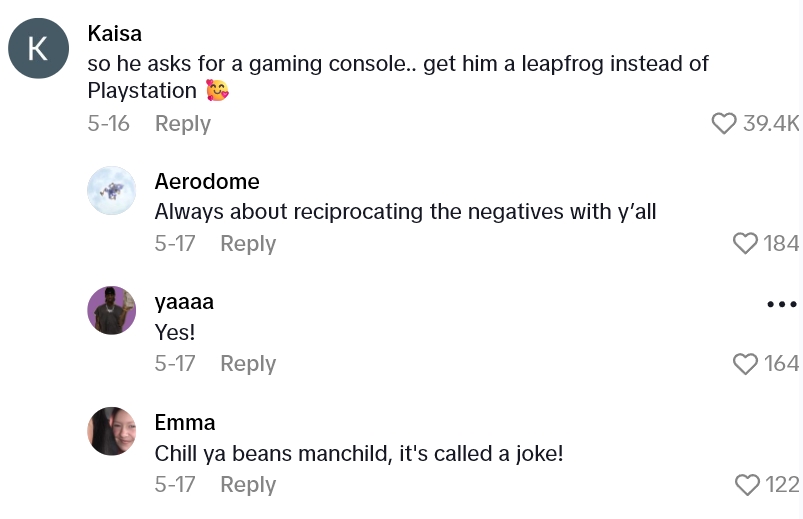The width and height of the screenshot is (803, 519).
Task: Like Aerodome's reply using heart icon
Action: (745, 243)
